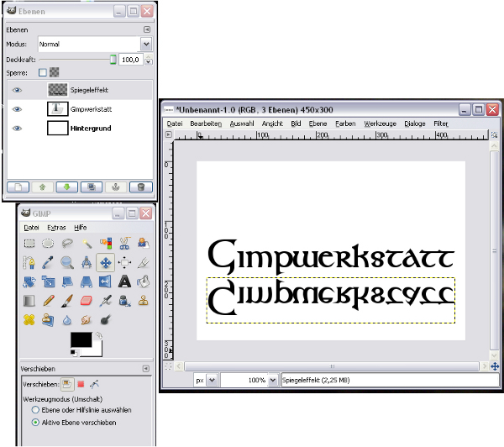
Task: Select the Pencil tool
Action: (48, 301)
